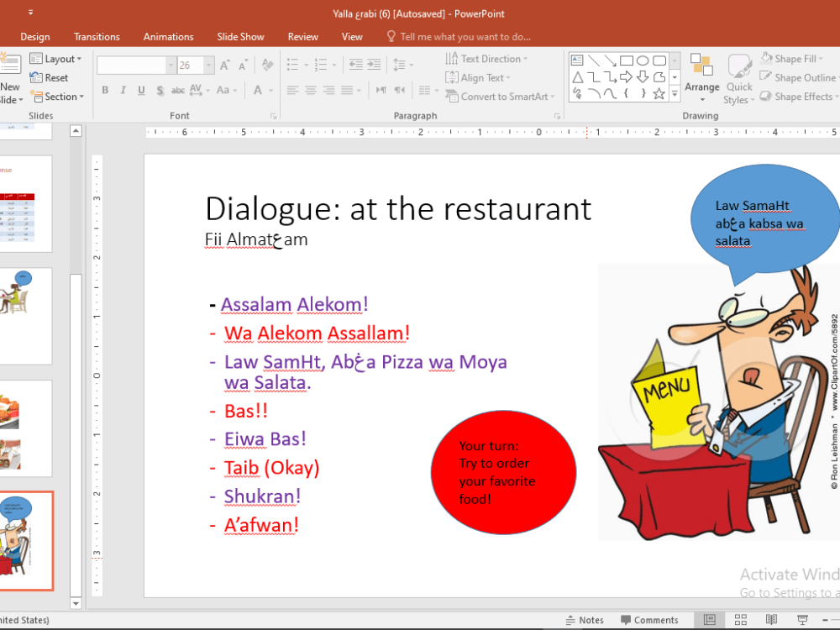Clear All Formatting icon

[267, 66]
